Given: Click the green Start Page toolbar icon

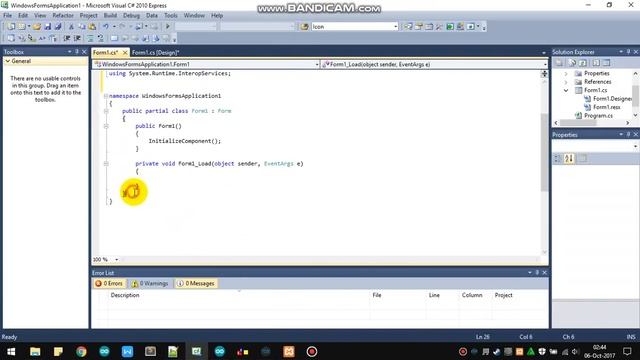Looking at the screenshot, I should [450, 27].
